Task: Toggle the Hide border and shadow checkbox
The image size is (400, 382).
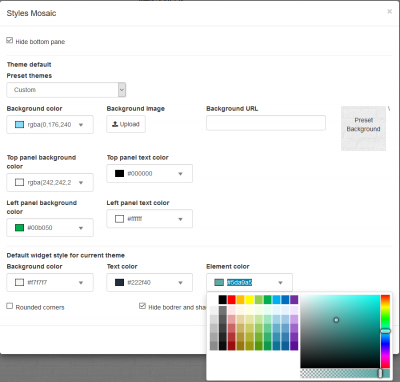Action: point(142,306)
